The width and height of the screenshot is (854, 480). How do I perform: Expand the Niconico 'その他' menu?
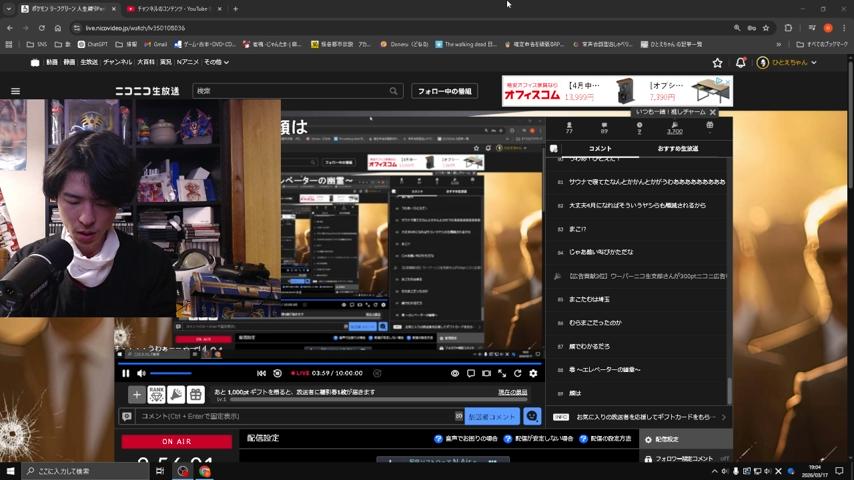(216, 62)
